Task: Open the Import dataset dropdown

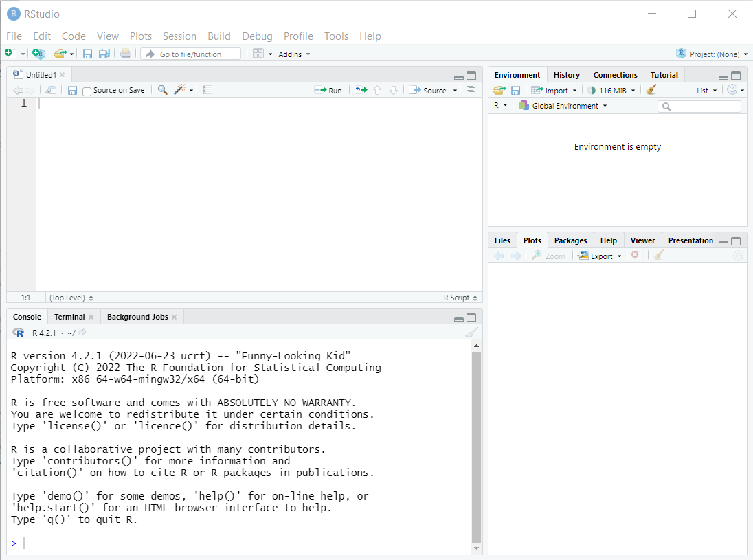Action: click(555, 90)
